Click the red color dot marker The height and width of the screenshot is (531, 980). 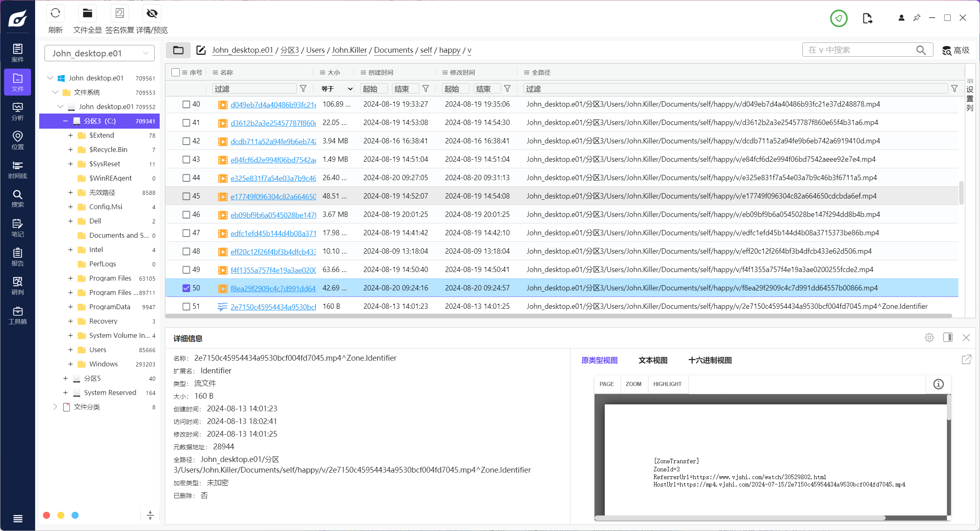[x=47, y=515]
